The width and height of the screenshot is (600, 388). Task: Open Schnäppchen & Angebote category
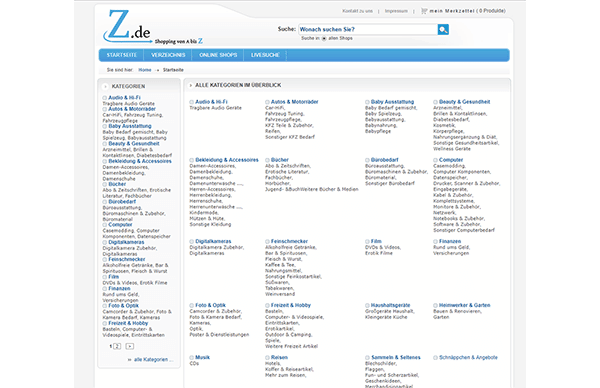pos(468,357)
